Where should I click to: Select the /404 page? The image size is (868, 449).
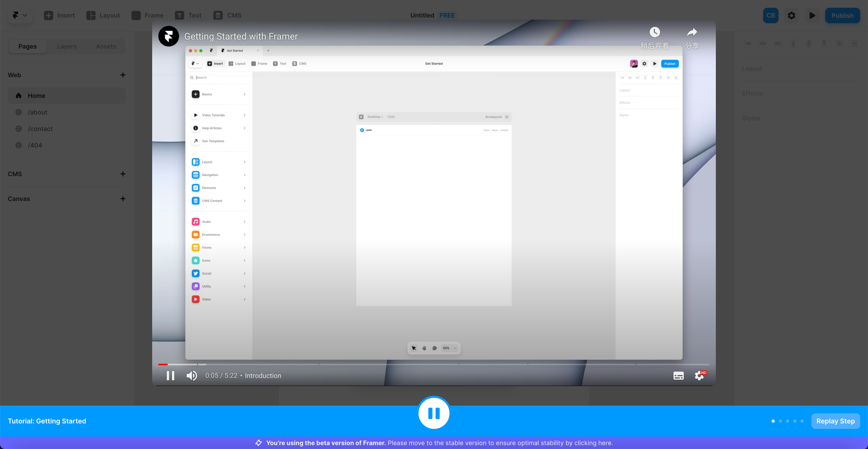click(x=67, y=145)
